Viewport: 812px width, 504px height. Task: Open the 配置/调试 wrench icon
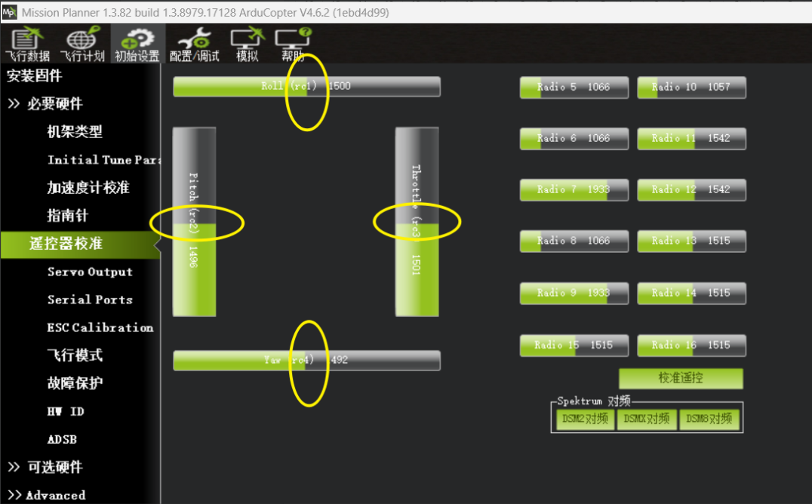(194, 44)
